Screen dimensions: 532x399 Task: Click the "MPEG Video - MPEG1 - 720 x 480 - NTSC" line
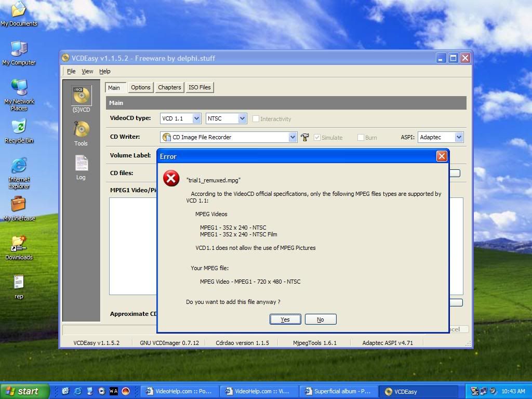[x=250, y=282]
